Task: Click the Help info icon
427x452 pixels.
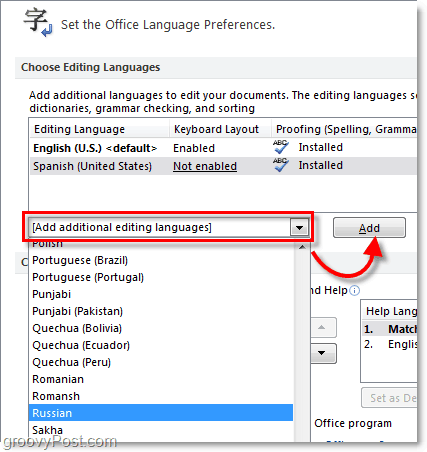Action: point(354,291)
